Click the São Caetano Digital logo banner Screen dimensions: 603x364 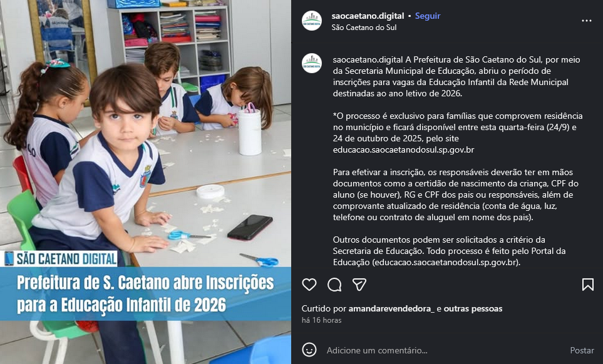pos(60,258)
